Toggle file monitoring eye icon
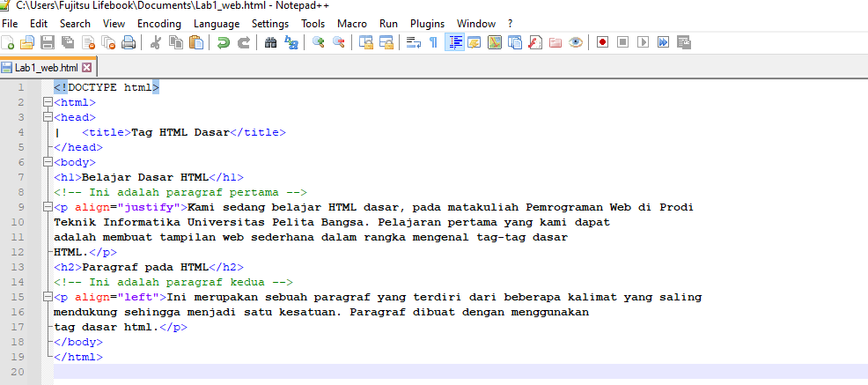The image size is (868, 385). 576,42
